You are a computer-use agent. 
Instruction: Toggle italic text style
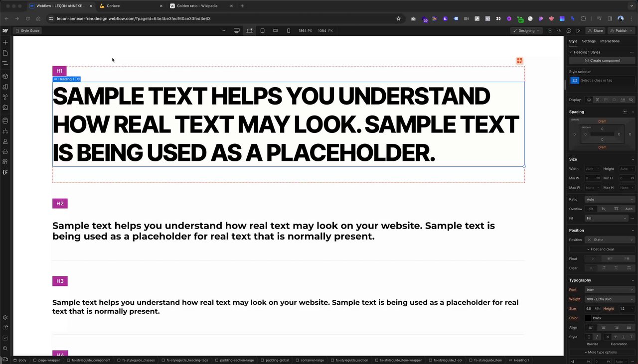pyautogui.click(x=597, y=337)
